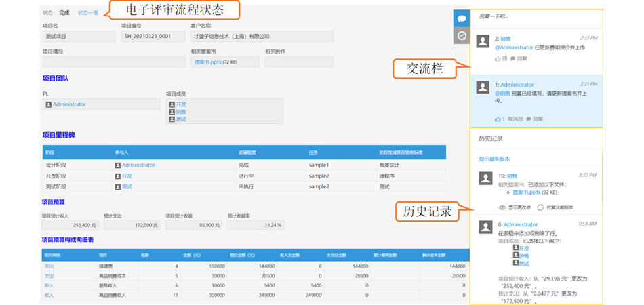The width and height of the screenshot is (644, 305).
Task: Open 收入 link in 商品销售收入 row
Action: tap(49, 295)
